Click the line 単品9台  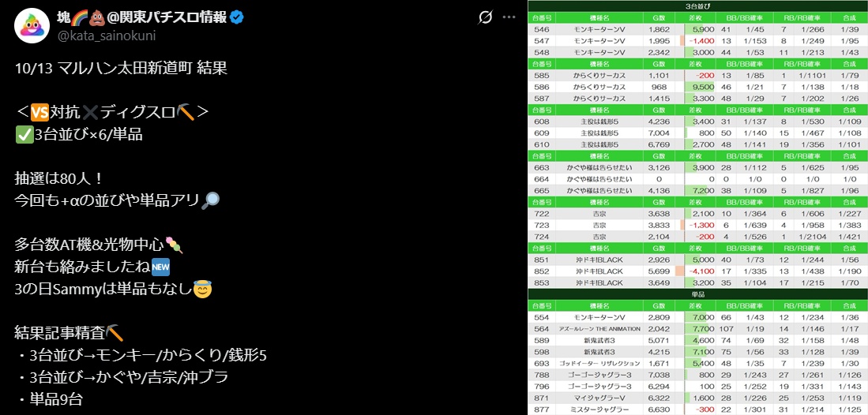56,400
